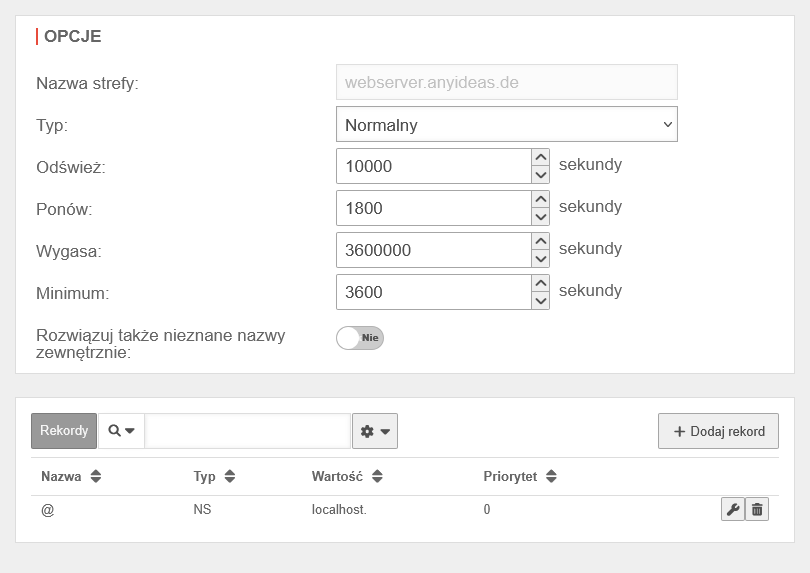Delete the NS record with trash icon

[757, 509]
